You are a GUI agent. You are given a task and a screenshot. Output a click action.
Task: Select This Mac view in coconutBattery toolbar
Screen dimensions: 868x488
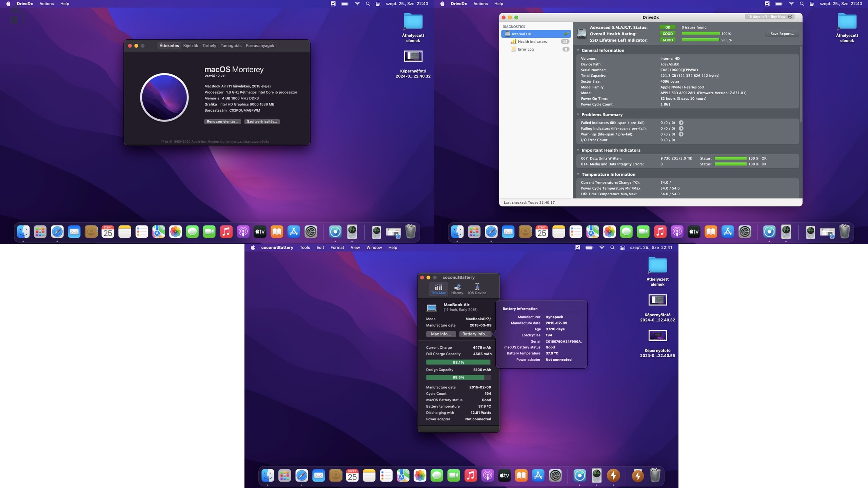[438, 289]
